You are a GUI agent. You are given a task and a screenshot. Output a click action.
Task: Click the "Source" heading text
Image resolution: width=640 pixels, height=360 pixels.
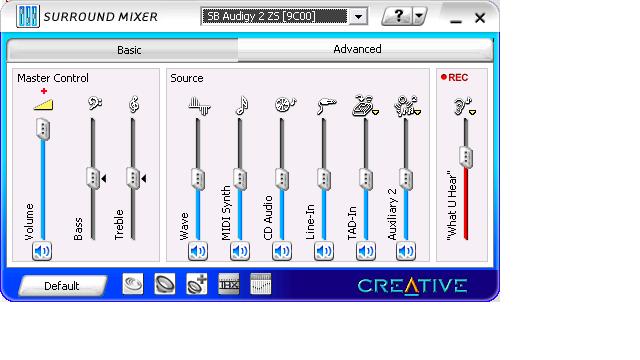point(187,78)
